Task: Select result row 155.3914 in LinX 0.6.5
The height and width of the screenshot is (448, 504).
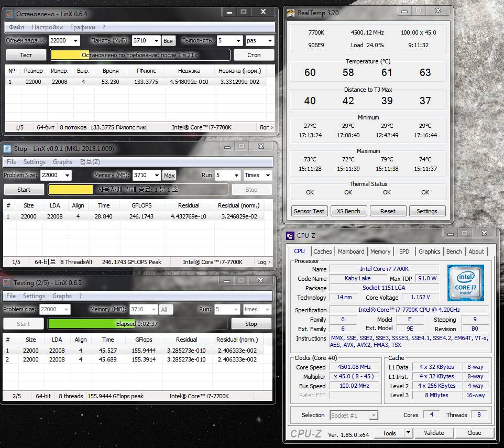Action: coord(134,359)
